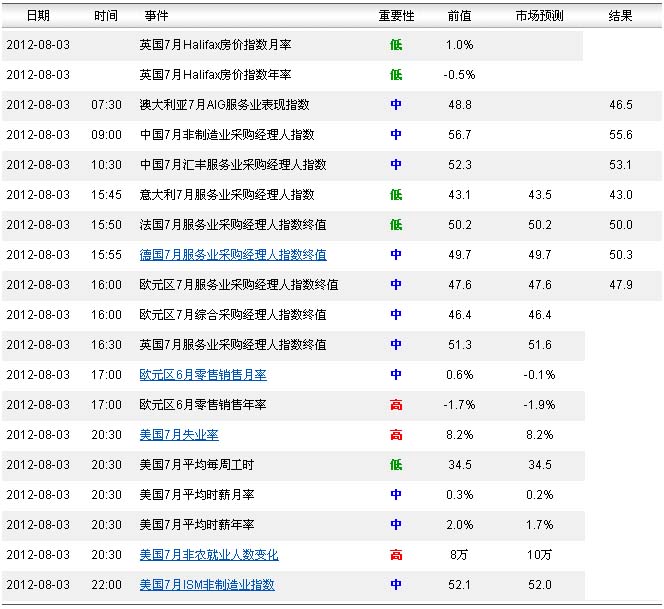Click the 时间 column header
Image resolution: width=664 pixels, height=609 pixels.
click(106, 16)
